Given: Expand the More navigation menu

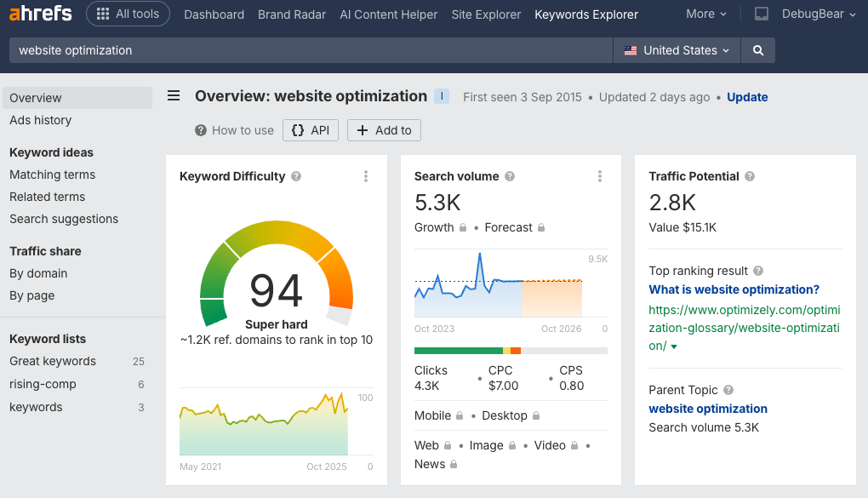Looking at the screenshot, I should coord(706,14).
